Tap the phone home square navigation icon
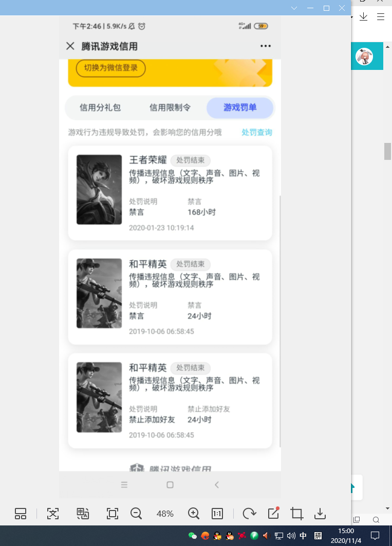The height and width of the screenshot is (546, 392). click(170, 485)
